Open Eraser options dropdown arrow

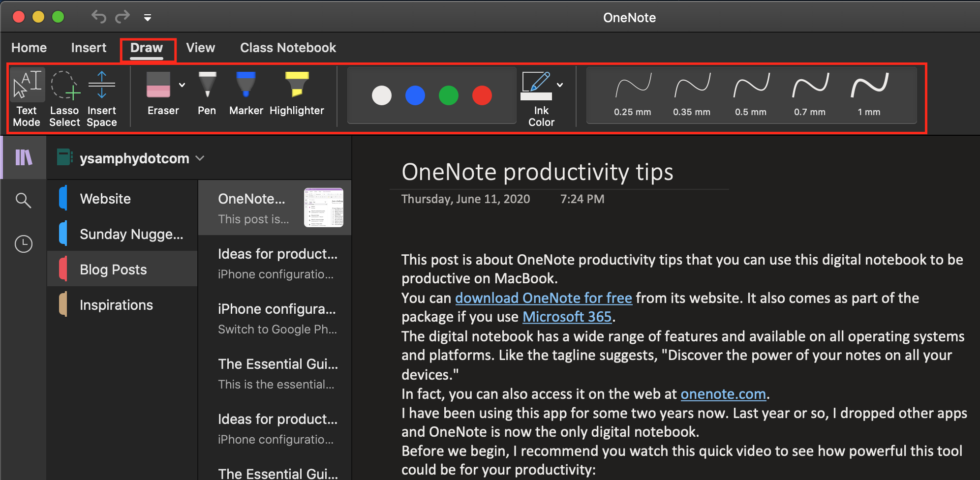tap(182, 85)
